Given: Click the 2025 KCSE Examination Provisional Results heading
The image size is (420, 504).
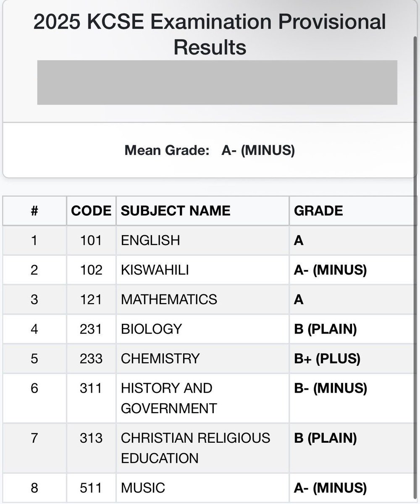Looking at the screenshot, I should pyautogui.click(x=210, y=34).
